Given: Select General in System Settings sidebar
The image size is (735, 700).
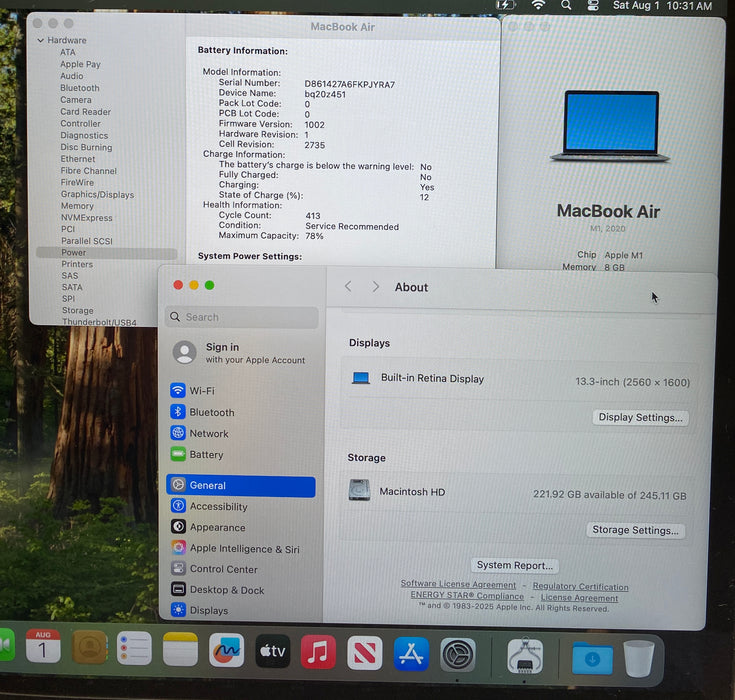Looking at the screenshot, I should pyautogui.click(x=240, y=485).
